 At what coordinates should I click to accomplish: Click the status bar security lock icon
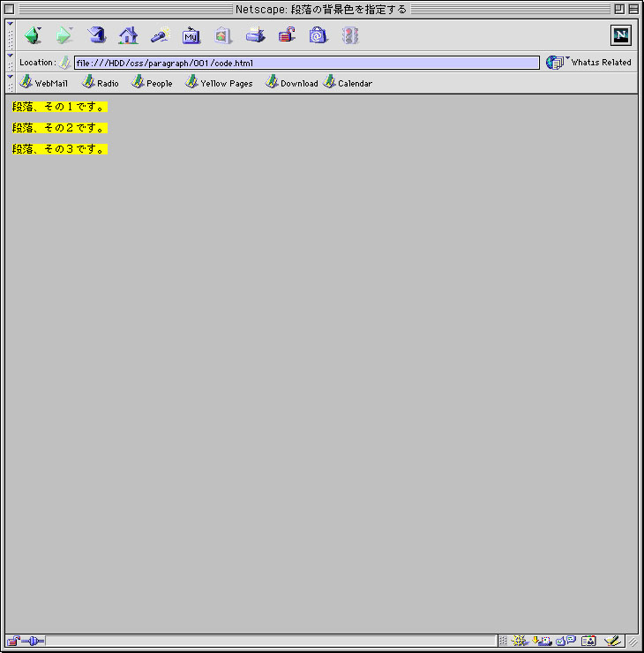[x=13, y=641]
